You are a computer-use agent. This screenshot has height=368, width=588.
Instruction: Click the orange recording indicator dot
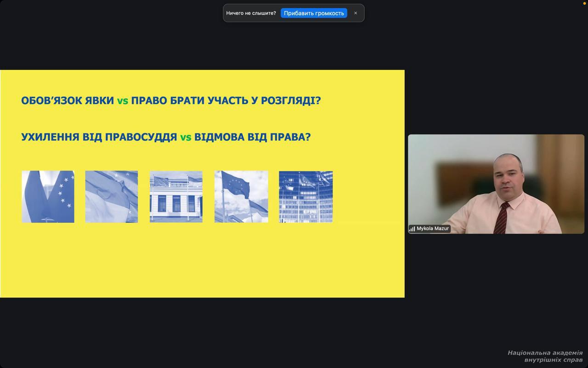pos(584,3)
